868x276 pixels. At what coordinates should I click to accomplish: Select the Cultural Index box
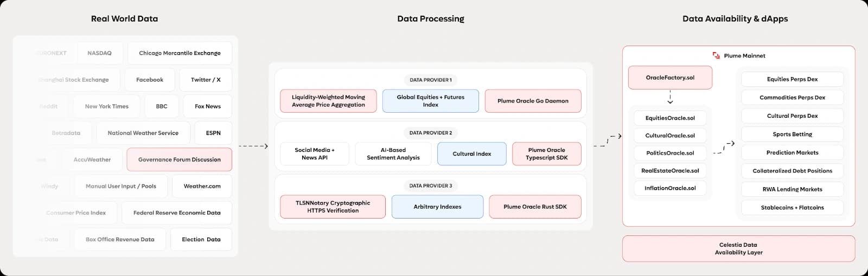[x=471, y=154]
